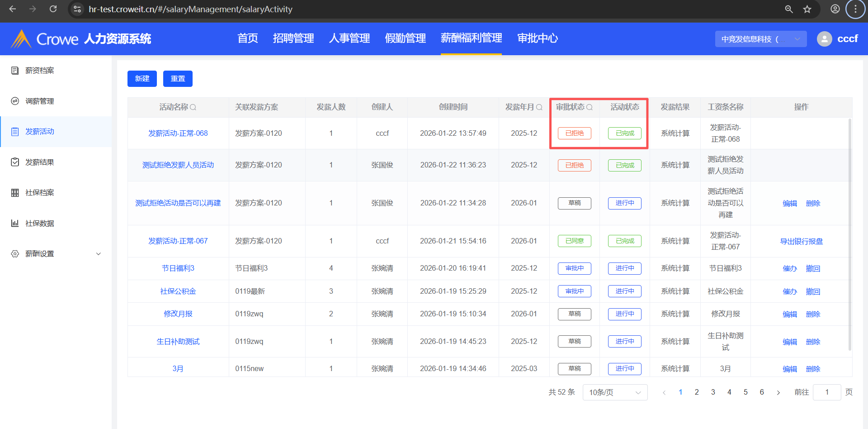Click the 重置 button
This screenshot has width=868, height=429.
pyautogui.click(x=178, y=79)
